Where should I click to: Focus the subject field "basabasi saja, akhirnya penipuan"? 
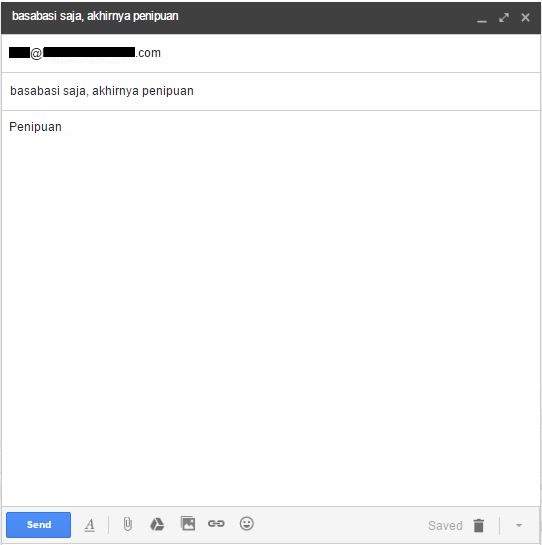(x=271, y=91)
